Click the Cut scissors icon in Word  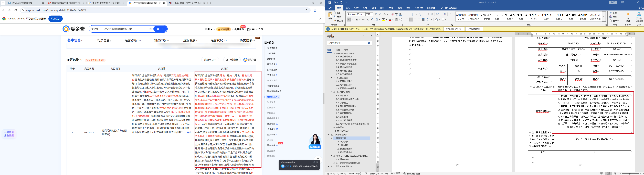pos(335,13)
